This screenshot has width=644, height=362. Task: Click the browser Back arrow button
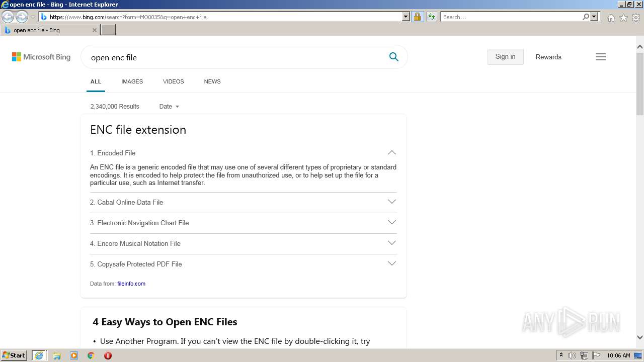(8, 17)
